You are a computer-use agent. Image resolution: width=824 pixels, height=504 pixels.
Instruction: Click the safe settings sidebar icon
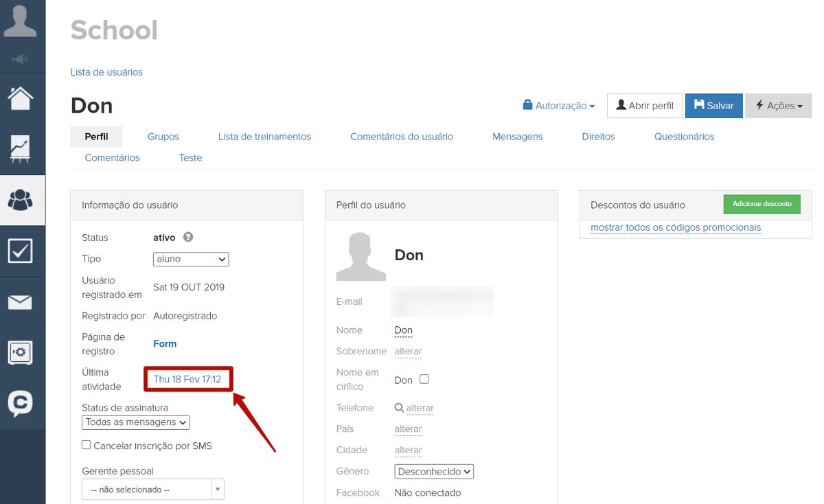click(x=21, y=353)
